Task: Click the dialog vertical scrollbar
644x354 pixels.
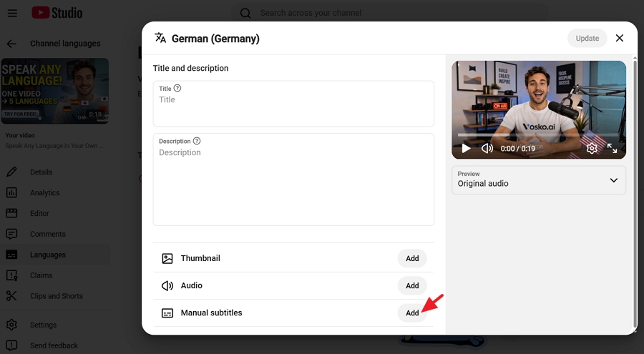Action: (635, 193)
